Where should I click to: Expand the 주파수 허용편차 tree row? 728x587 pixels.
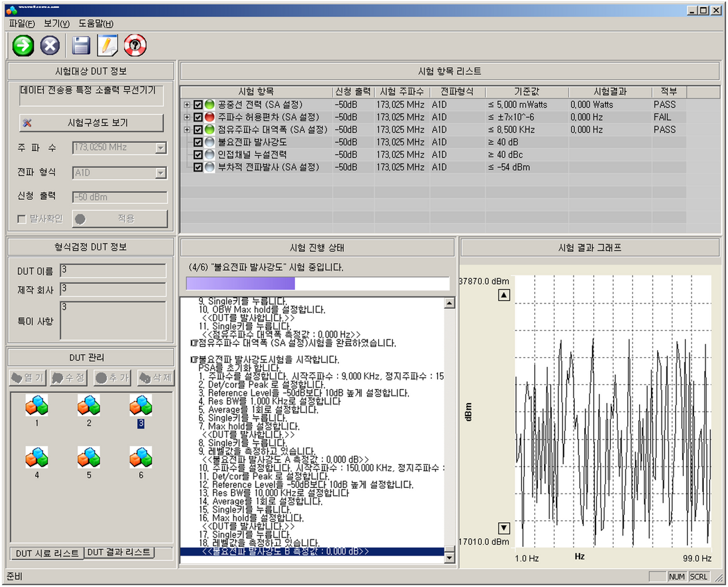coord(187,117)
